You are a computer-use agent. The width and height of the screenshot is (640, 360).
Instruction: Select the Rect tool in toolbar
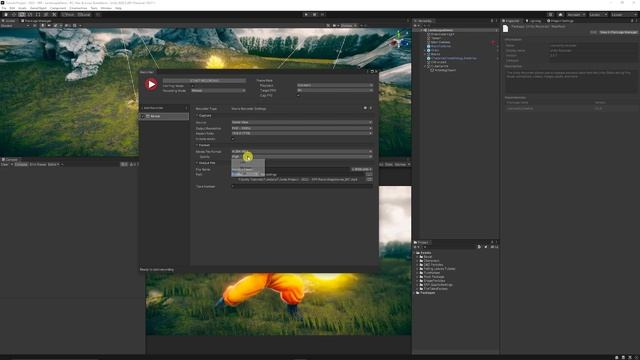pyautogui.click(x=38, y=15)
